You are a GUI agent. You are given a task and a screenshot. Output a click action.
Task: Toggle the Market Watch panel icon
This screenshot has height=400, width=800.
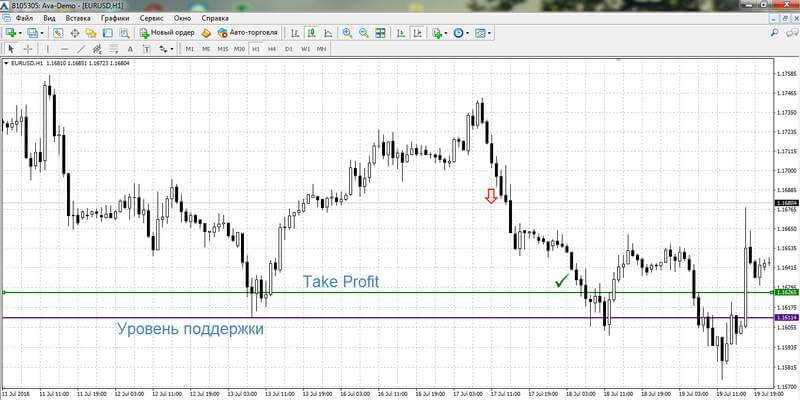click(58, 33)
